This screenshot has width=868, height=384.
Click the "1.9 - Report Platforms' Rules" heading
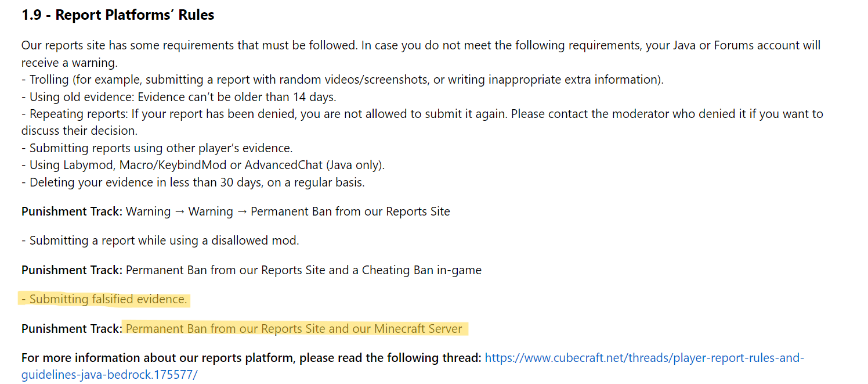pos(118,15)
